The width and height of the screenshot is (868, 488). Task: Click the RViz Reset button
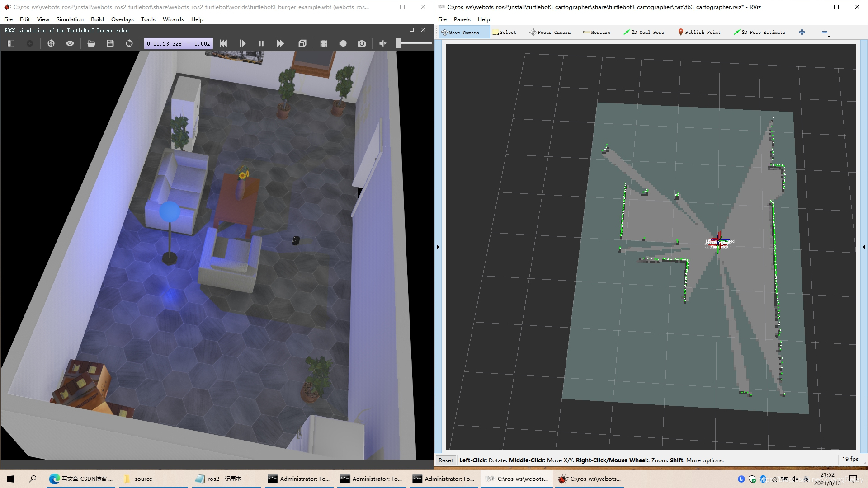tap(445, 460)
